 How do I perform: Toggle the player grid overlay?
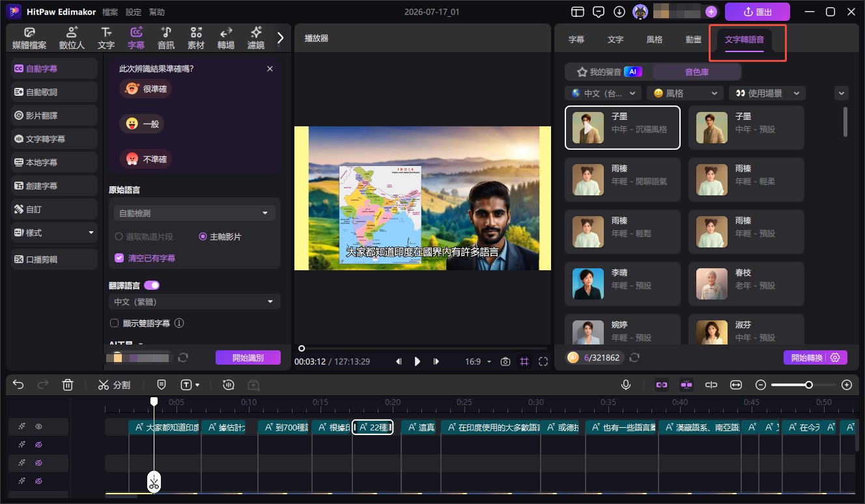click(x=524, y=361)
